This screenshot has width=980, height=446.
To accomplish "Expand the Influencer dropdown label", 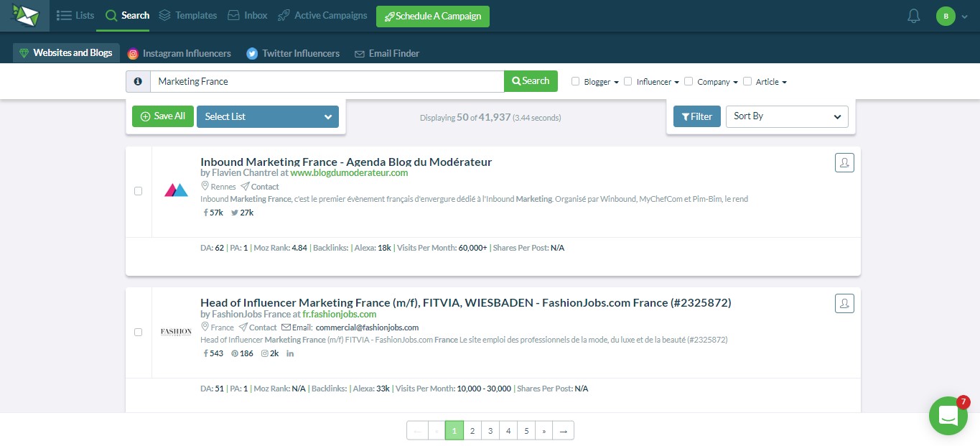I will [x=658, y=82].
